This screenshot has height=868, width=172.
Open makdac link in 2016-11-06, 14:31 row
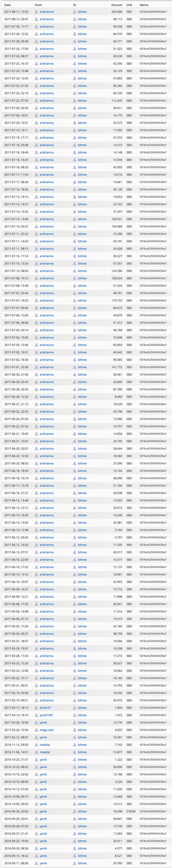tap(45, 752)
